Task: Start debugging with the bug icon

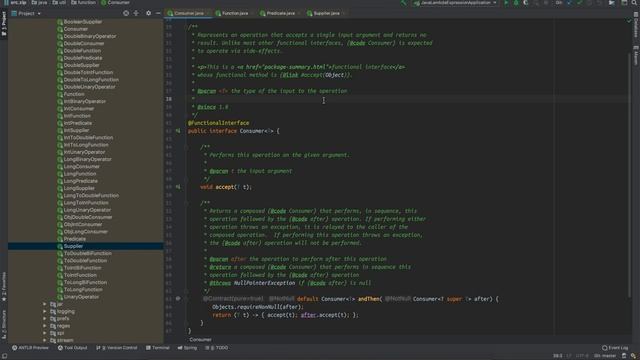Action: [x=516, y=3]
